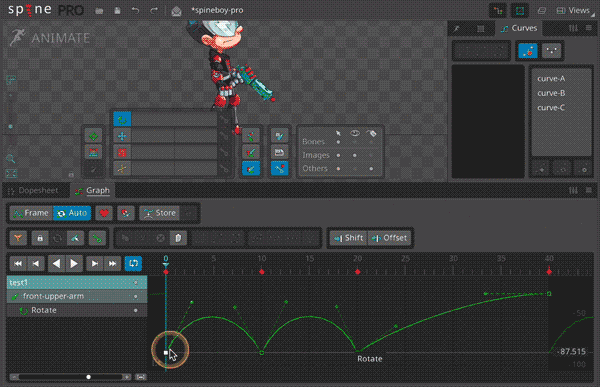Click the Offset button

tap(390, 238)
